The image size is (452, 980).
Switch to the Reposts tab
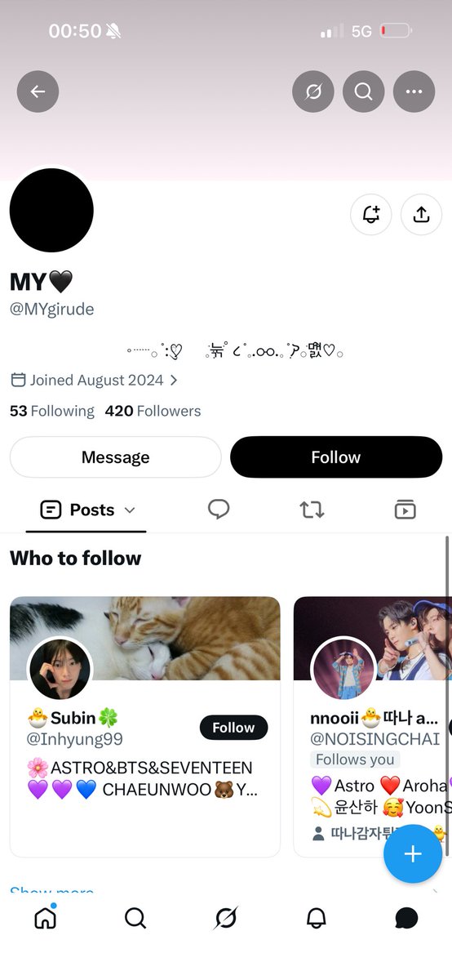312,510
